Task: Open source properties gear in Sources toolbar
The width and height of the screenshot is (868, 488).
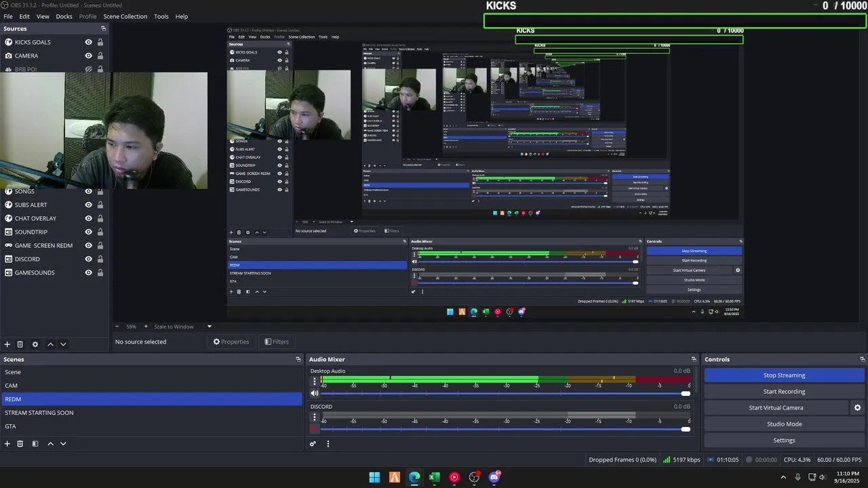Action: click(x=35, y=344)
